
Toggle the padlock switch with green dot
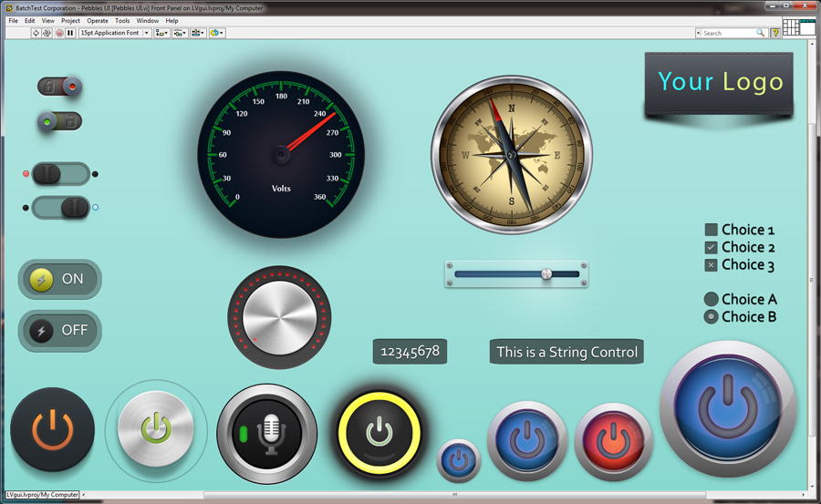[59, 121]
